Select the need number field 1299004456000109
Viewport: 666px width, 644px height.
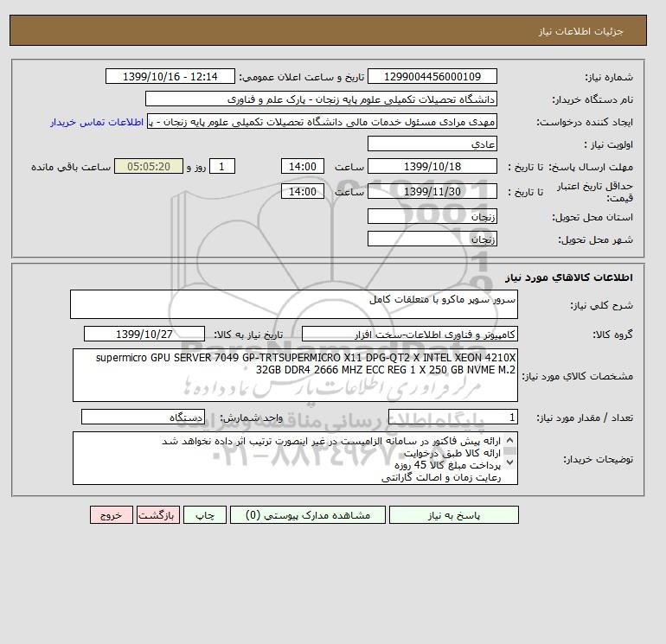(432, 76)
